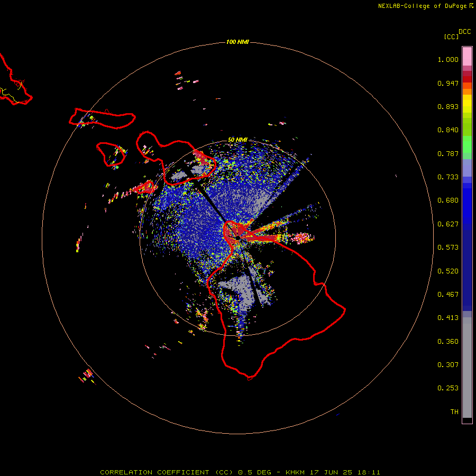Click the 0.253 legend value
476x476 pixels.
point(448,388)
